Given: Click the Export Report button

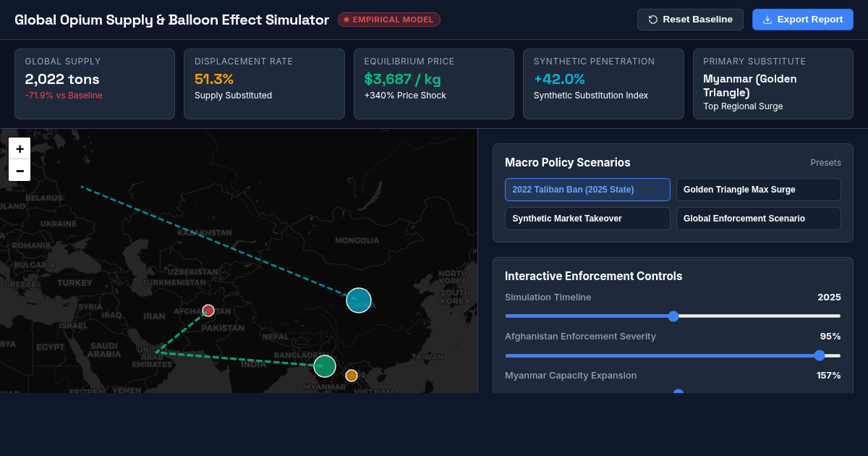Looking at the screenshot, I should coord(803,20).
